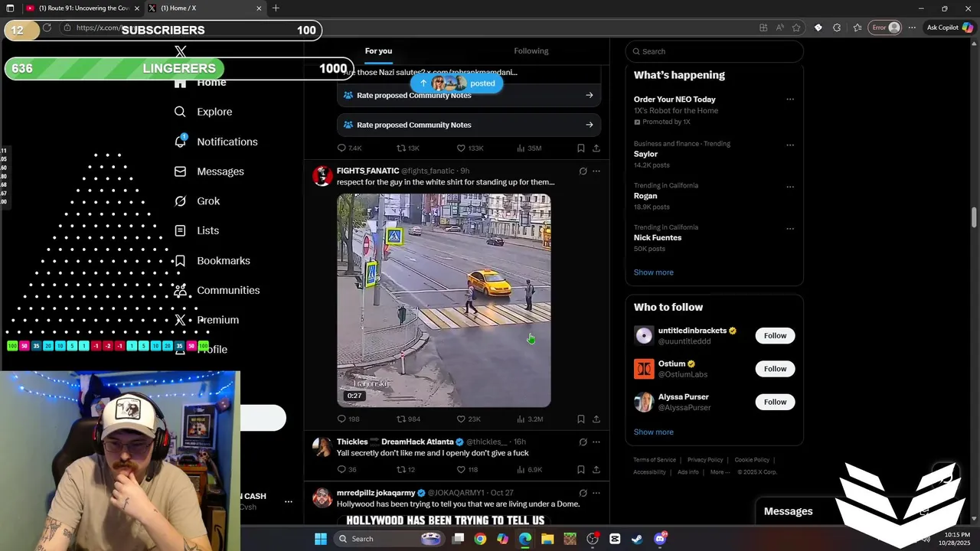Share the post with 35M views
Viewport: 980px width, 551px height.
pyautogui.click(x=596, y=148)
